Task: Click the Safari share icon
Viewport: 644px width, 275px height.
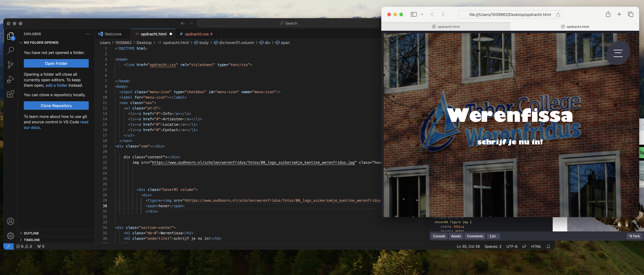Action: [x=608, y=14]
